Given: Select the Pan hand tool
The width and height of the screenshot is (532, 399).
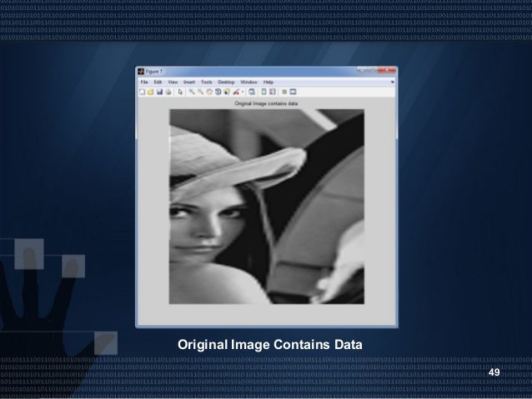Looking at the screenshot, I should pyautogui.click(x=209, y=92).
